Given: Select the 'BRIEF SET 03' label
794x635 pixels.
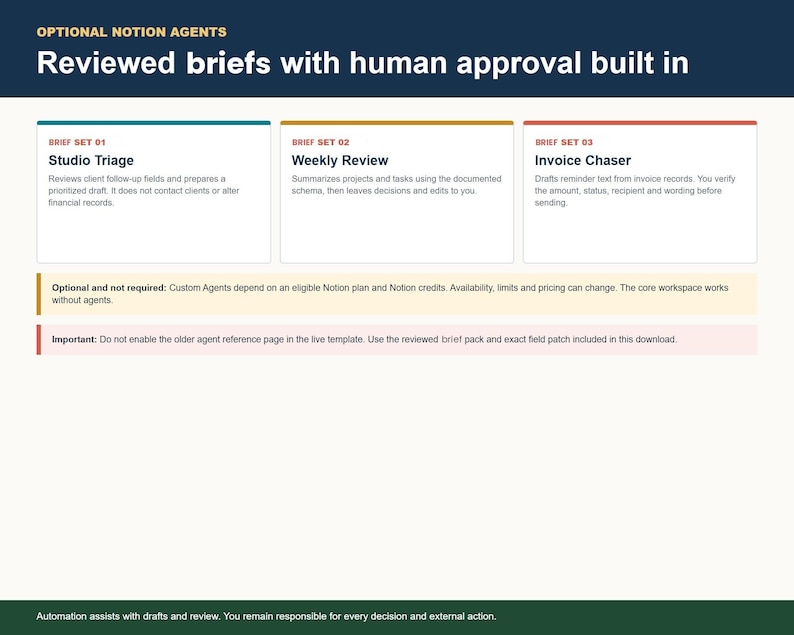Looking at the screenshot, I should (564, 142).
